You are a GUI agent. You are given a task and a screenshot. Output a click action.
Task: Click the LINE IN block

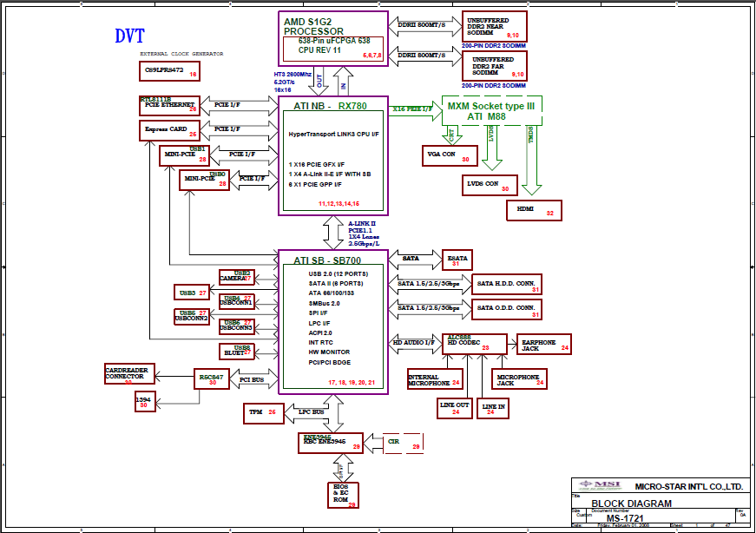point(493,408)
